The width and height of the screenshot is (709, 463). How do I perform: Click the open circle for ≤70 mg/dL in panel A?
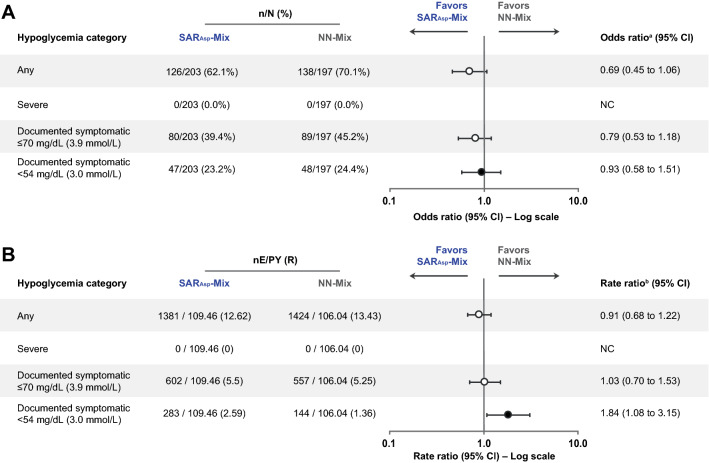pyautogui.click(x=475, y=138)
